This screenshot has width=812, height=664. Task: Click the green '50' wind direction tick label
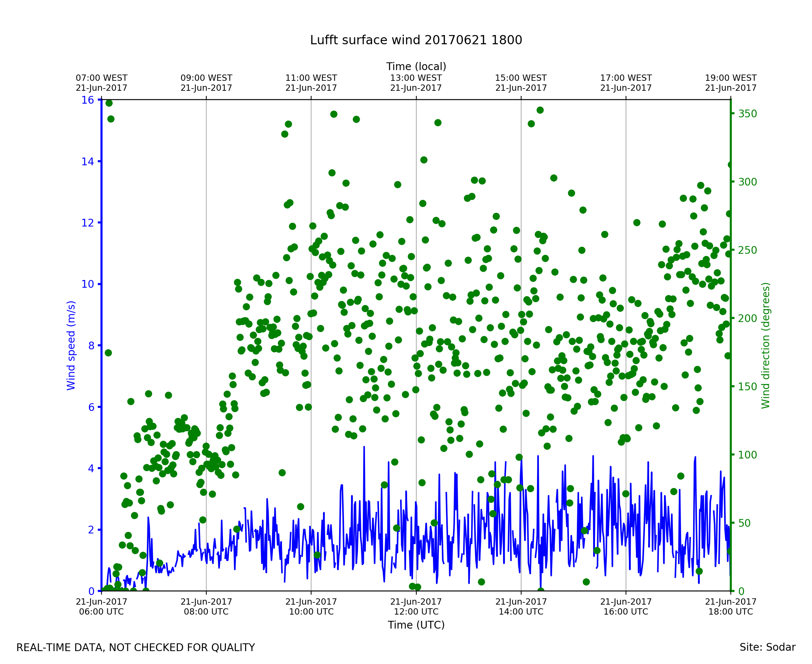tap(746, 523)
